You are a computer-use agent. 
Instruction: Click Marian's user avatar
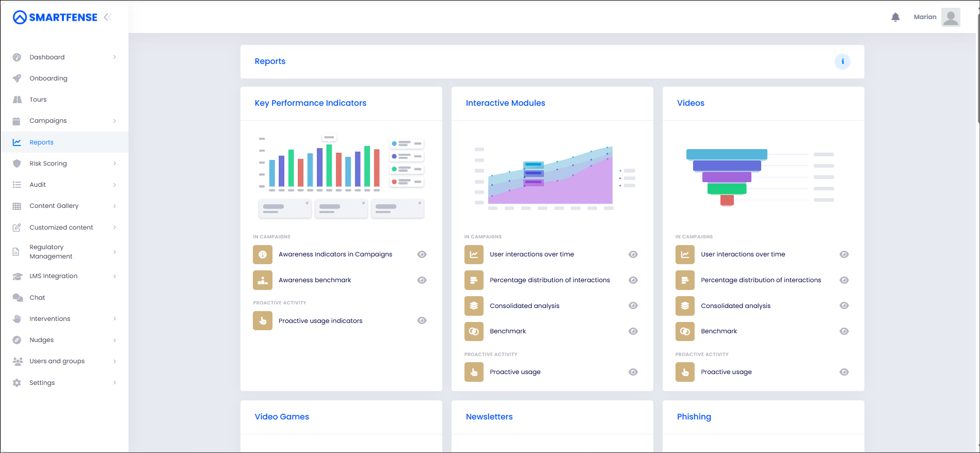[x=951, y=17]
